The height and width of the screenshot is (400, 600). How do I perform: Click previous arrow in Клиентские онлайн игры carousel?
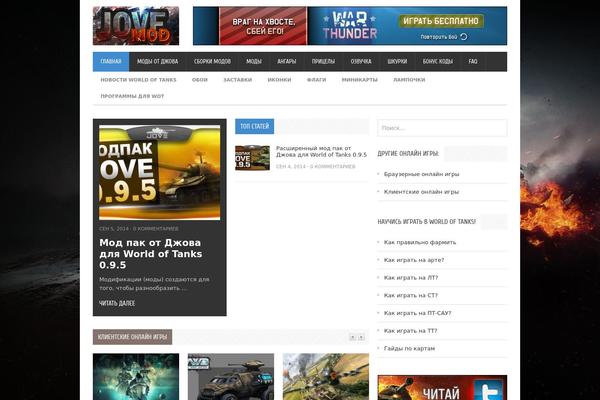coord(352,337)
